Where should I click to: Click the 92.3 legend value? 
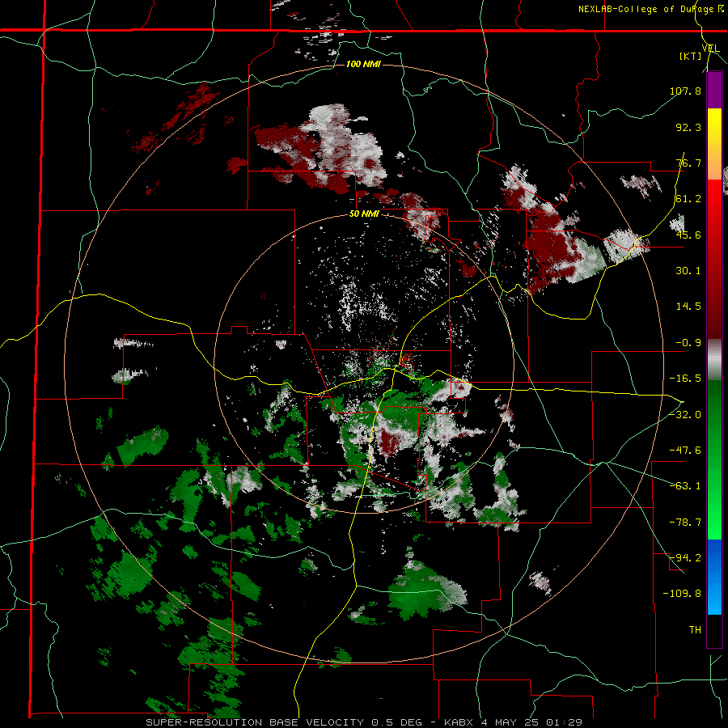pyautogui.click(x=688, y=127)
